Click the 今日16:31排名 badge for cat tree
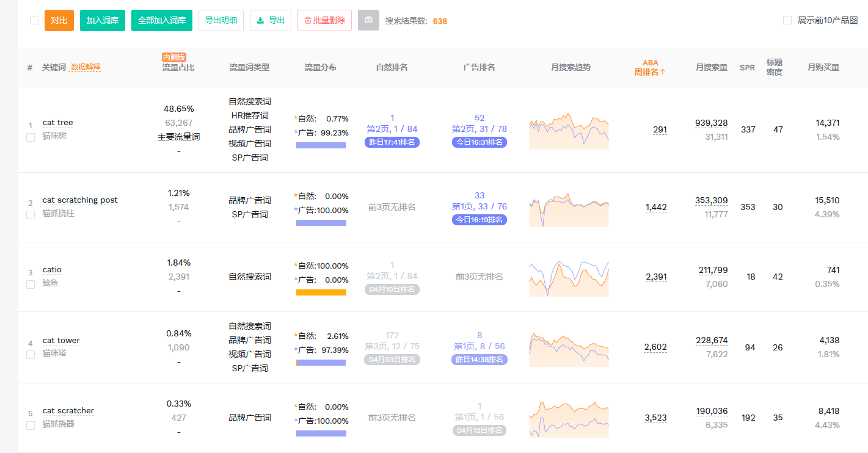 tap(480, 142)
